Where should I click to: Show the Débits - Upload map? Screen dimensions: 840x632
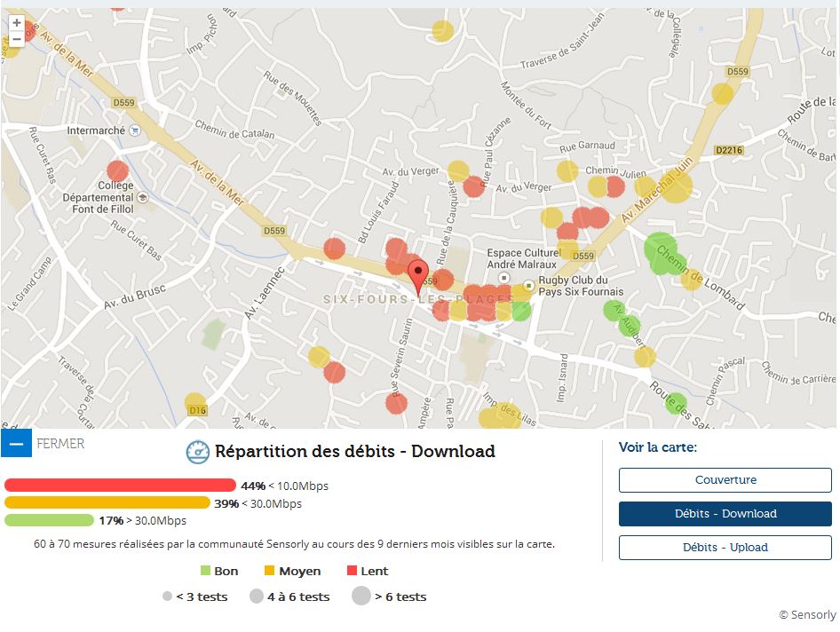point(725,548)
